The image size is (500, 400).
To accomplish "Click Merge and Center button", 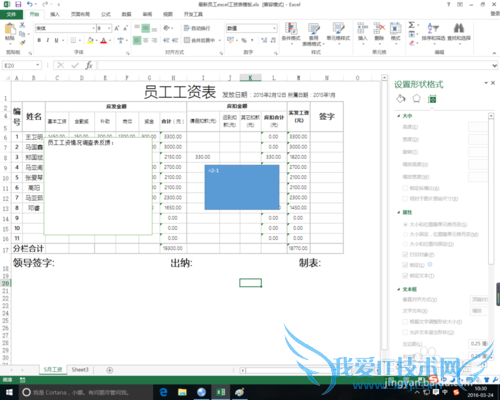I will [x=200, y=40].
